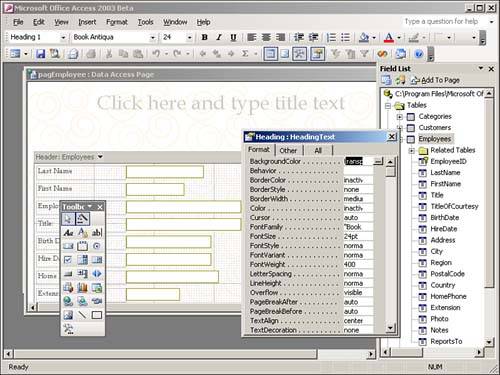Screen dimensions: 500x375
Task: Open the BackgroundColor property dropdown button
Action: click(x=378, y=161)
